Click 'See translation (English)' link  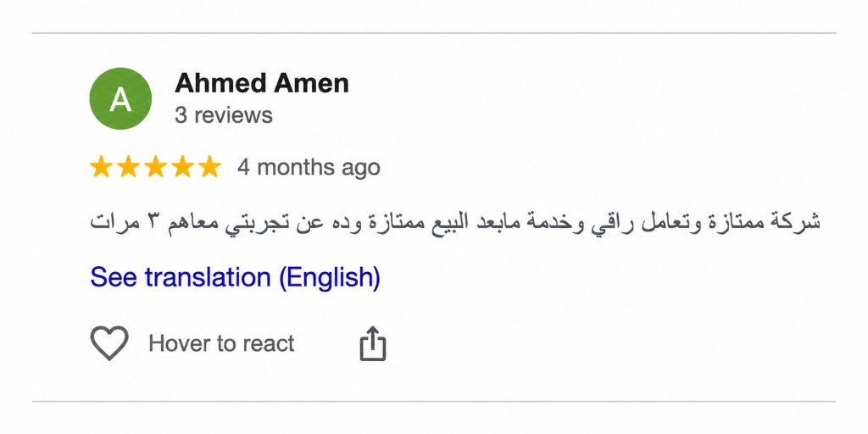click(x=236, y=277)
